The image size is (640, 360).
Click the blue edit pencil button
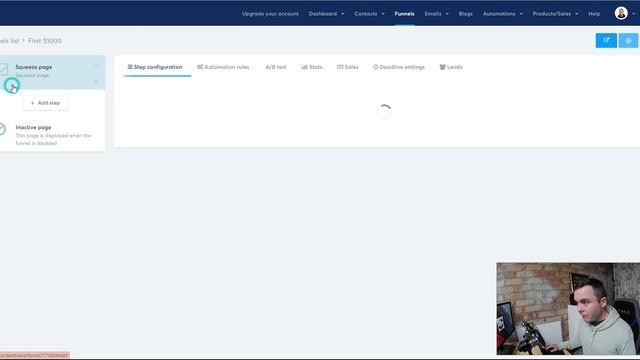(x=606, y=40)
